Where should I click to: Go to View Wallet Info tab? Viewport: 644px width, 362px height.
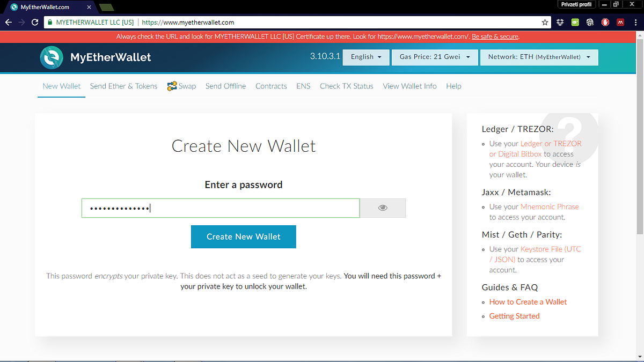click(409, 86)
